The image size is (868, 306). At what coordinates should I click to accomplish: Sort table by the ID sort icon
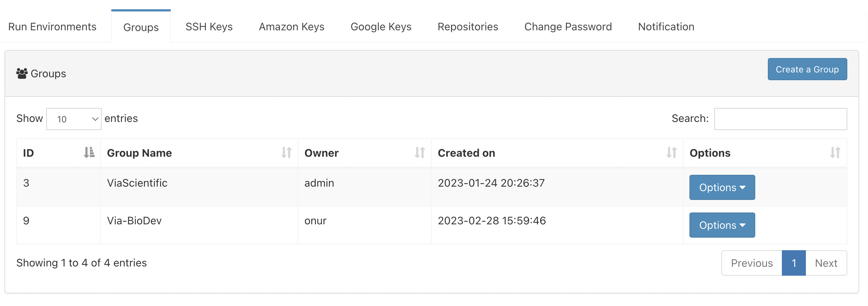(x=89, y=153)
